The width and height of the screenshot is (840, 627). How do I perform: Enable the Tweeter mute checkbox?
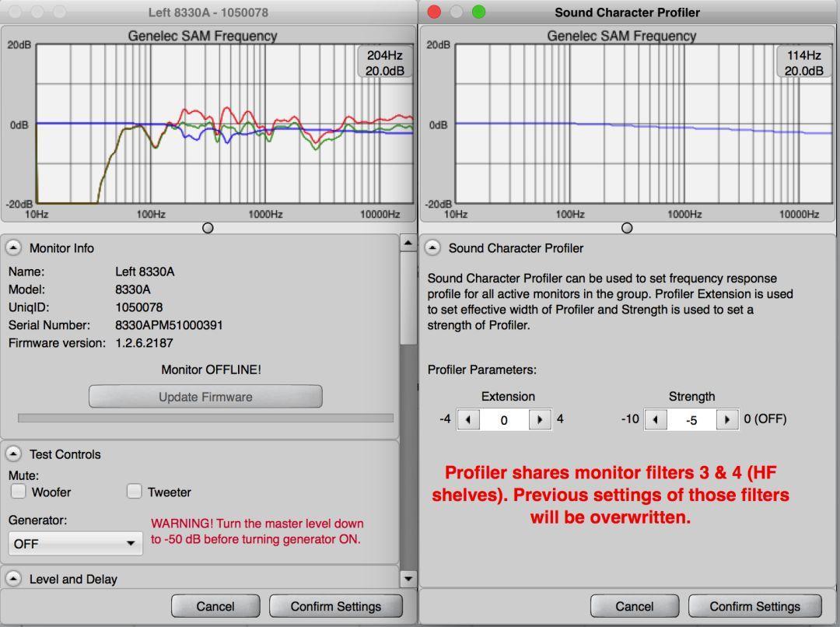click(x=135, y=492)
